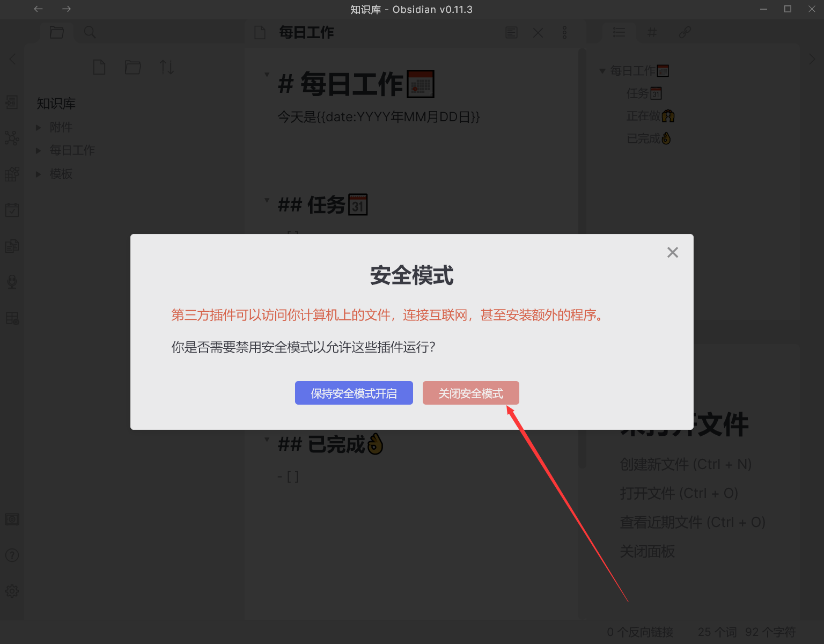The image size is (824, 644).
Task: Toggle preview mode for 每日工作 note
Action: pos(512,33)
